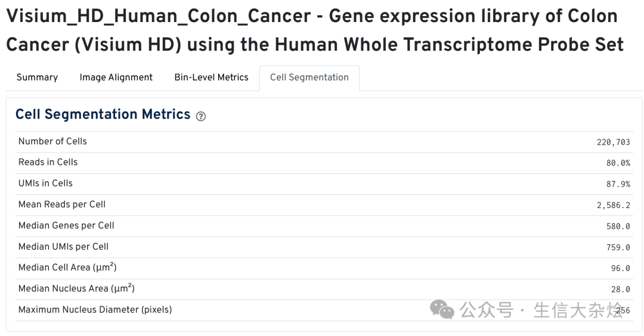Click the Median Genes per Cell label
Screen dimensions: 644x336
[66, 225]
